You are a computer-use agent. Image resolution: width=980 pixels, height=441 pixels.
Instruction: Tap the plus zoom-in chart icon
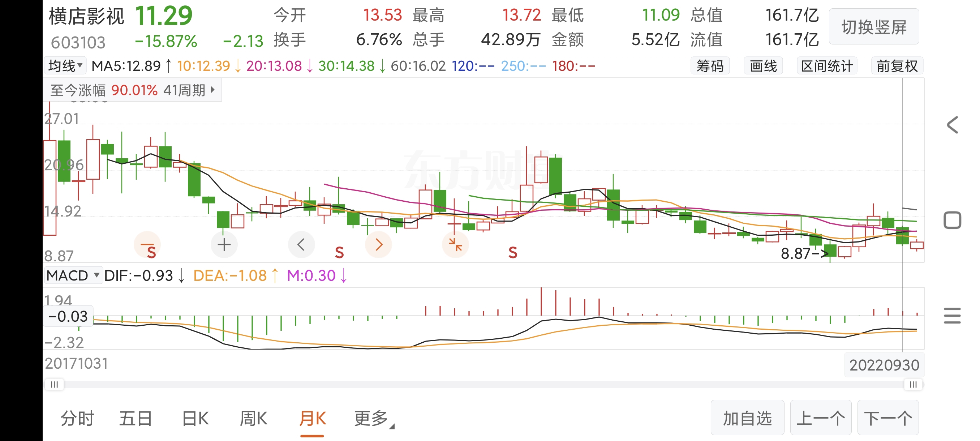(224, 245)
